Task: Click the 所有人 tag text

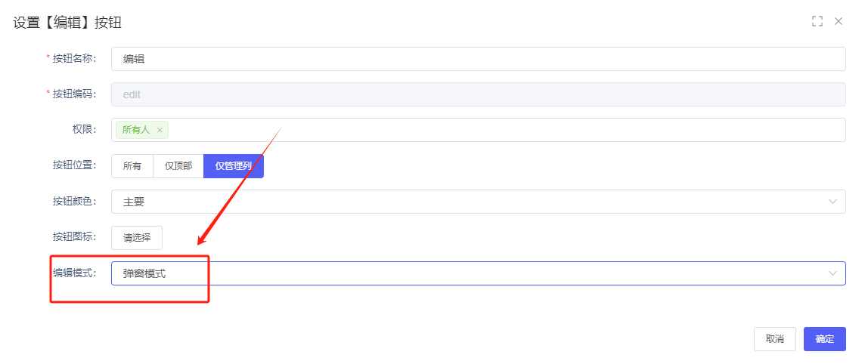Action: click(136, 130)
